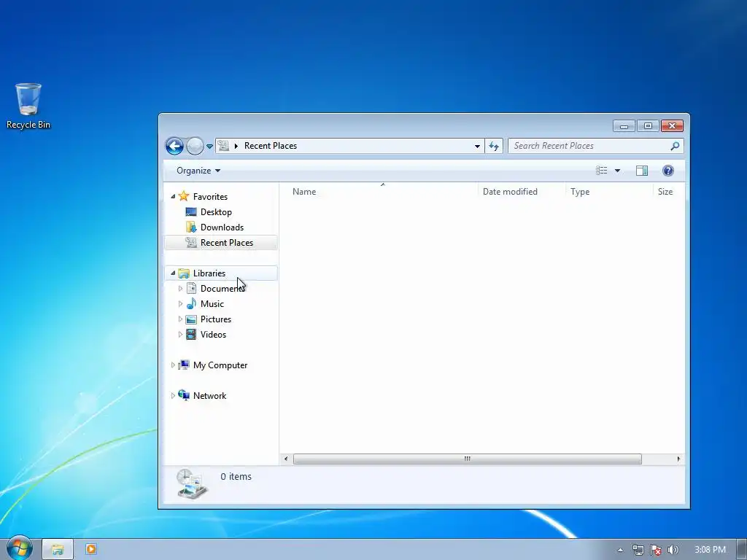Open the Videos library
This screenshot has height=560, width=747.
(x=214, y=334)
